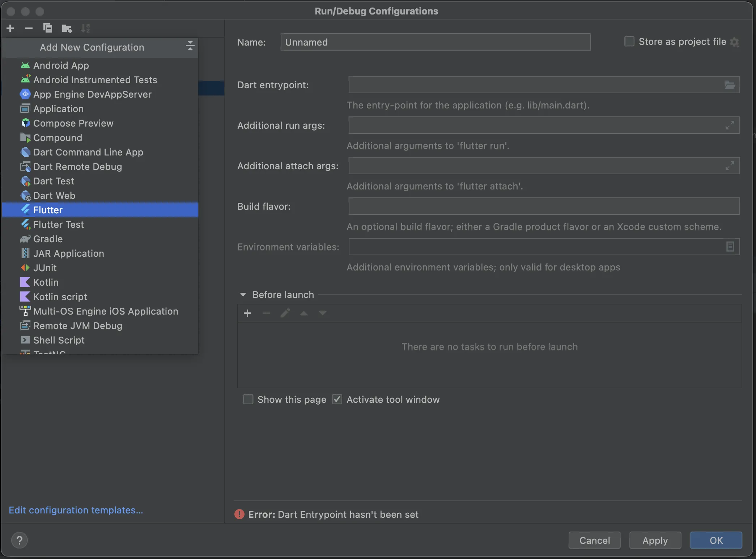Open Edit configuration templates link

(76, 510)
